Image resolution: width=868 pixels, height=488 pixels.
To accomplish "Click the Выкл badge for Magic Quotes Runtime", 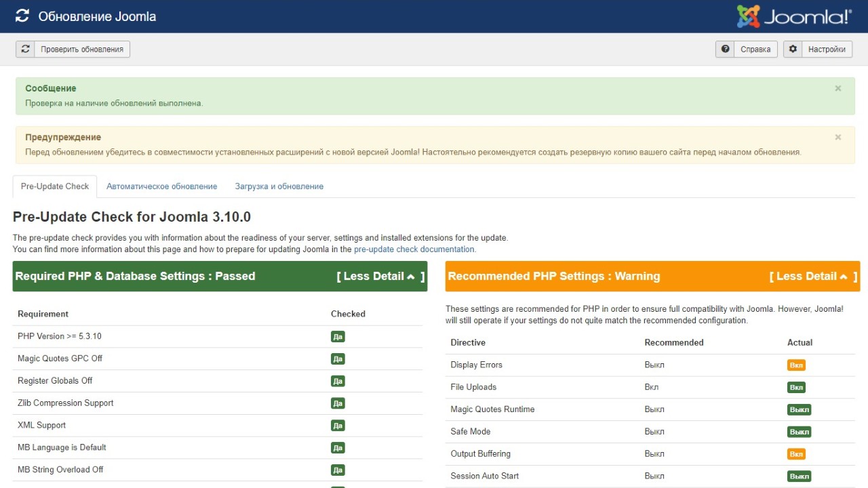I will point(799,410).
